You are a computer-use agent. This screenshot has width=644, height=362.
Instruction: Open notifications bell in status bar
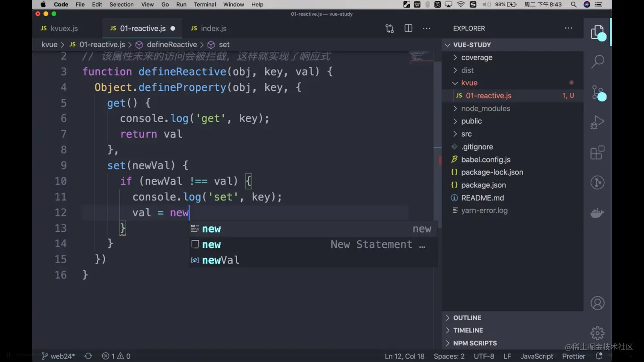599,356
